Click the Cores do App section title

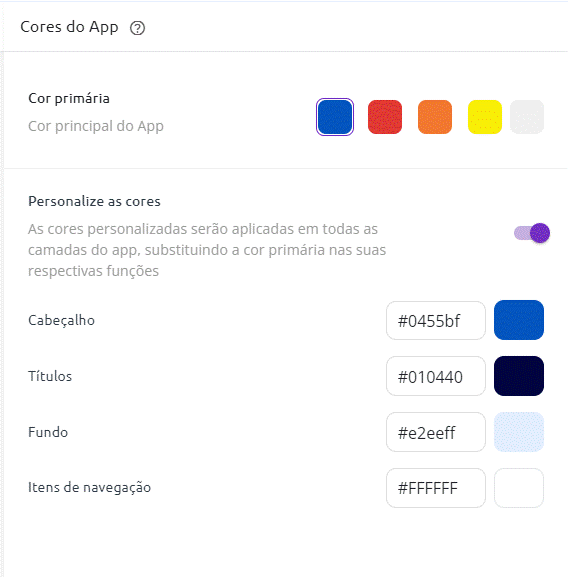click(x=69, y=28)
